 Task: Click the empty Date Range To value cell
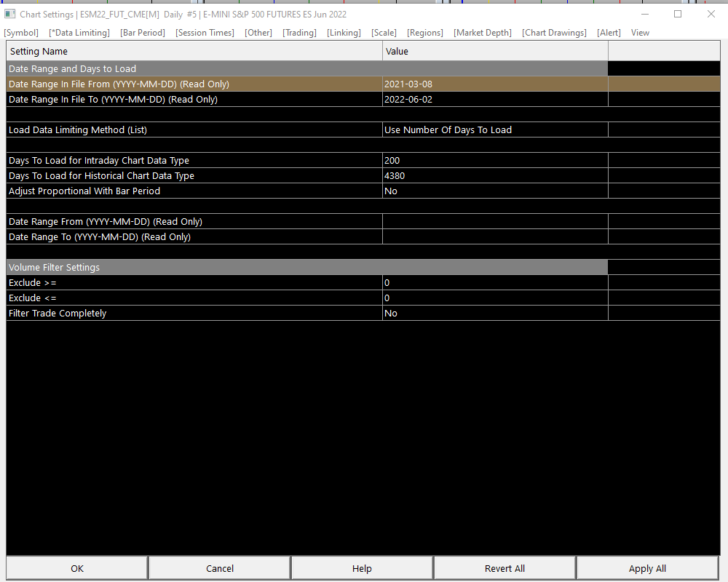tap(495, 237)
